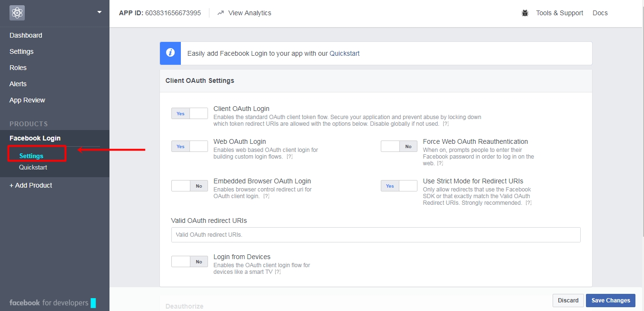The width and height of the screenshot is (644, 311).
Task: Click help [?] for Login from Devices
Action: click(278, 272)
